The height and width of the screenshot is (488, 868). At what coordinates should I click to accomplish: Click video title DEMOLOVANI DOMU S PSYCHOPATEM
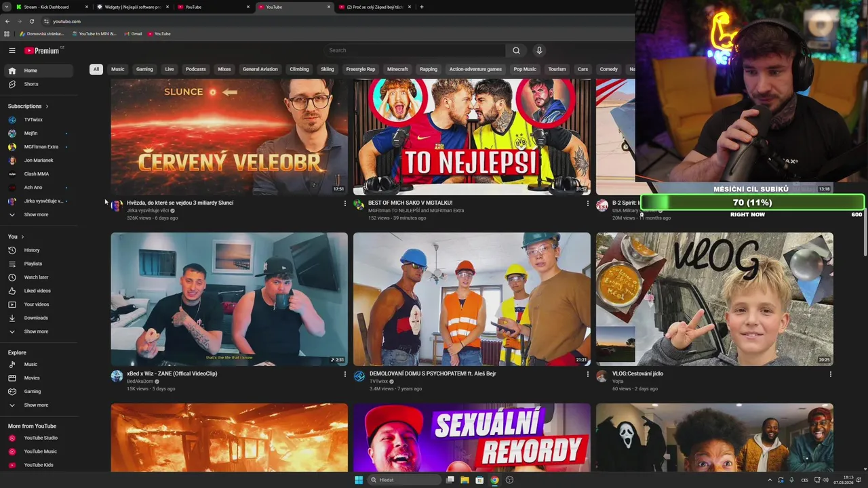pyautogui.click(x=433, y=373)
